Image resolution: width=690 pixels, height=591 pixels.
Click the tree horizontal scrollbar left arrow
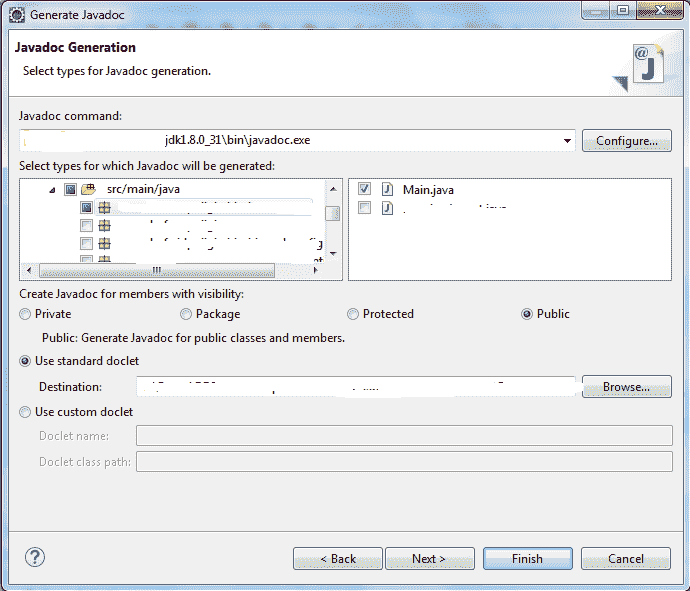(29, 270)
